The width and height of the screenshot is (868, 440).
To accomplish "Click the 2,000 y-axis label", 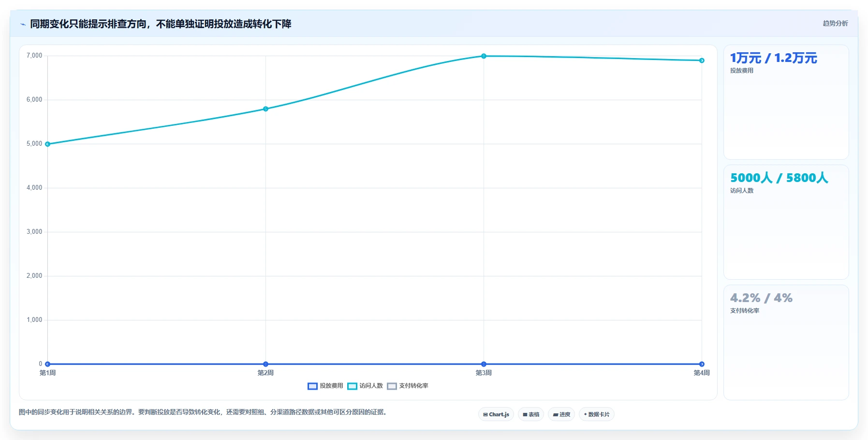I will click(34, 276).
